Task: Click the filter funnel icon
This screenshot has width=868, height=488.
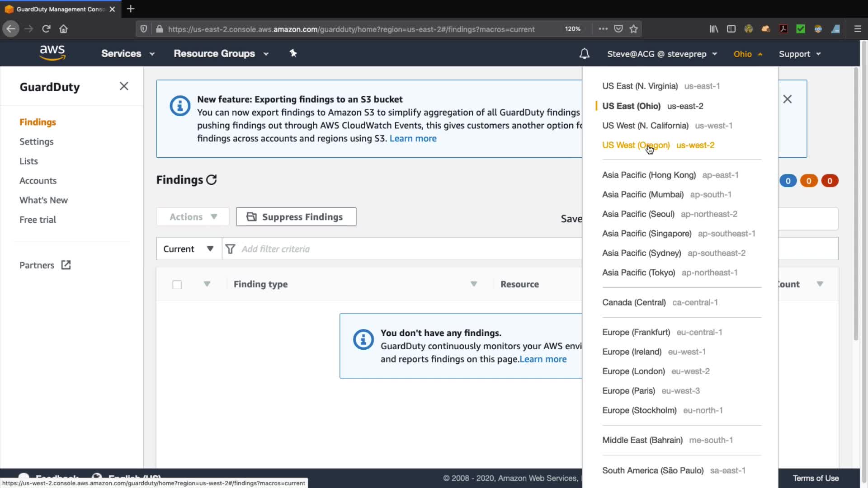Action: pos(230,249)
